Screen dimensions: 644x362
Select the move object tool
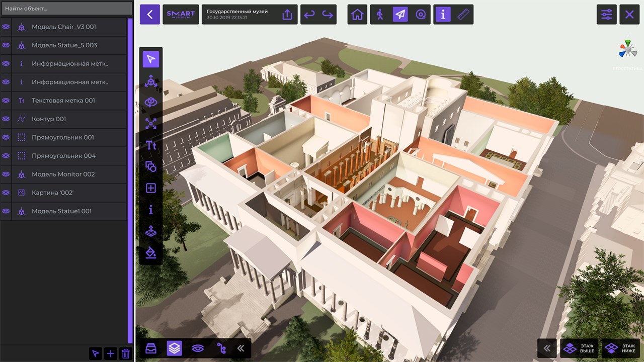(x=151, y=81)
